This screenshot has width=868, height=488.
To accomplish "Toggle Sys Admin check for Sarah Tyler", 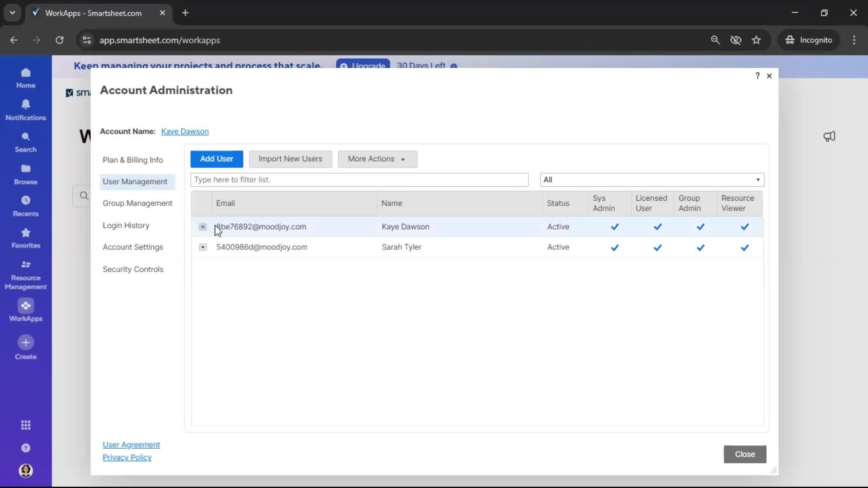I will (614, 248).
